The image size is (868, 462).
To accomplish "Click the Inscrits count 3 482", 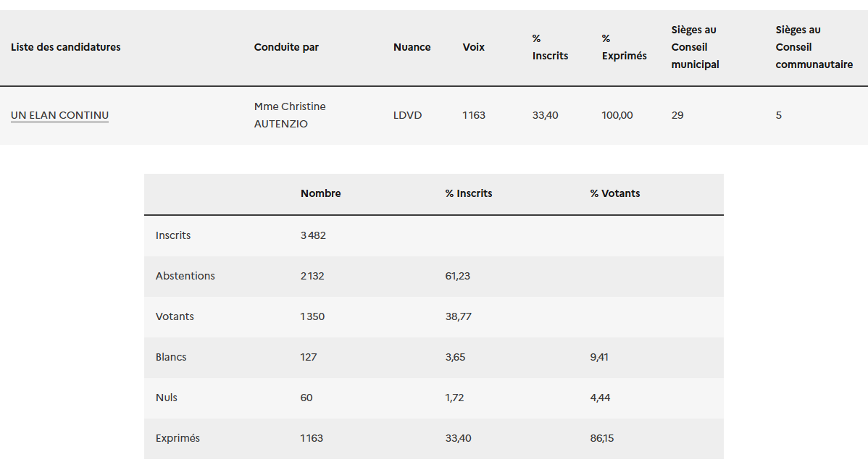I will point(313,235).
